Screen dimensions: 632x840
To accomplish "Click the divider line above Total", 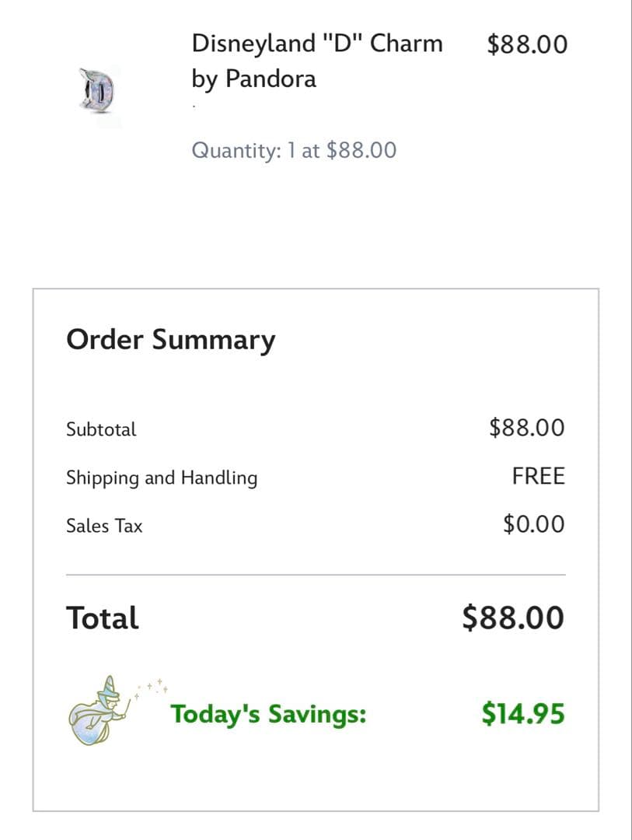I will point(316,575).
